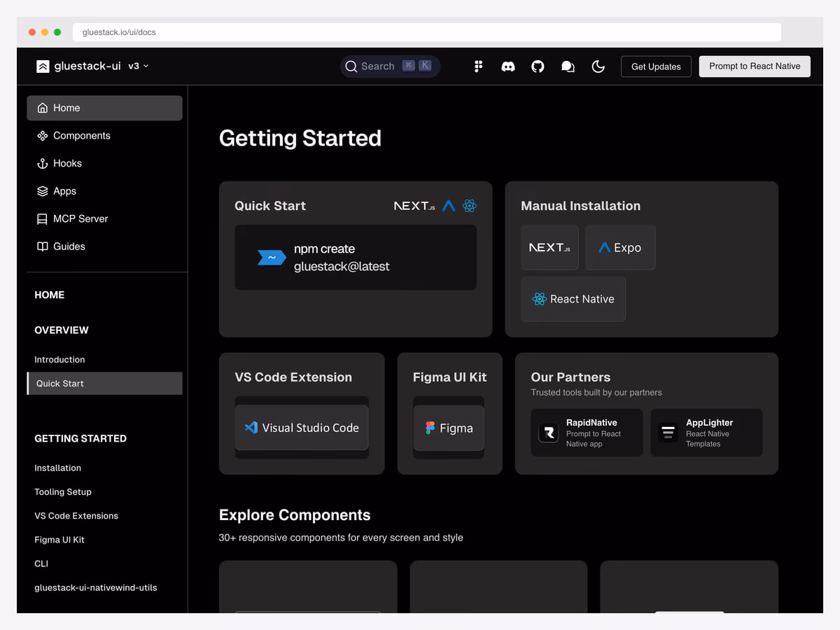Open the Introduction link in sidebar
Image resolution: width=840 pixels, height=630 pixels.
(59, 360)
